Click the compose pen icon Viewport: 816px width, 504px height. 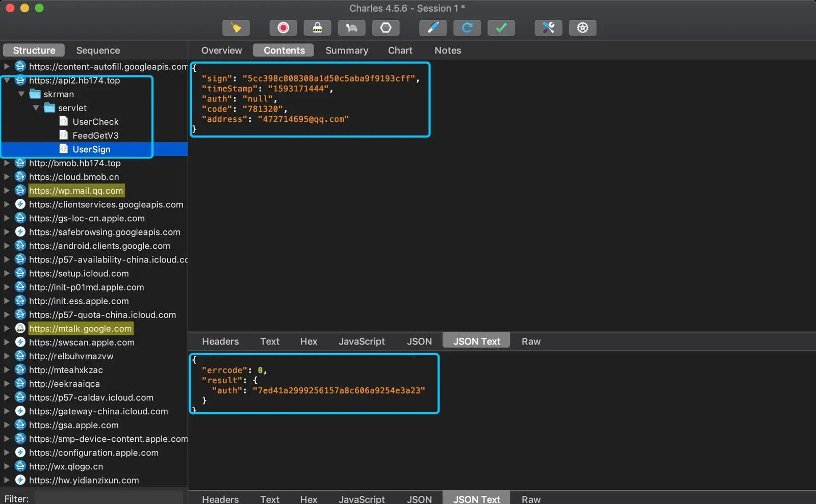(x=432, y=28)
